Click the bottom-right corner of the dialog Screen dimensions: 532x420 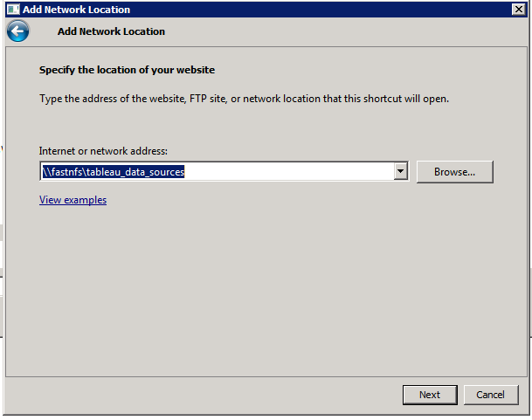[x=528, y=415]
